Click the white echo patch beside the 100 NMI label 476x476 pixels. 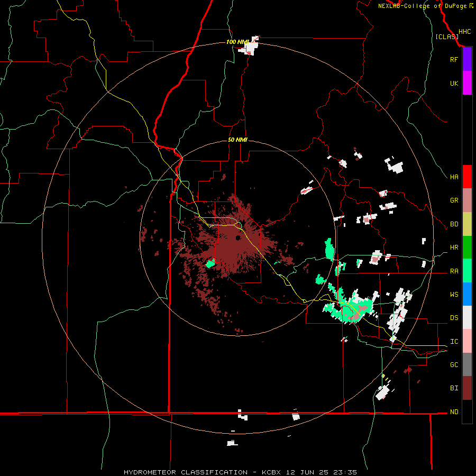point(251,48)
